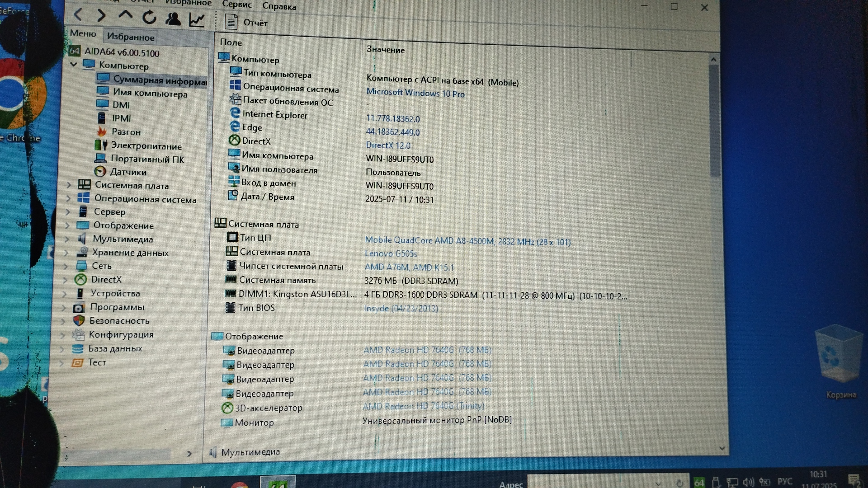Click the Up level arrow icon
The image size is (868, 488).
(125, 15)
